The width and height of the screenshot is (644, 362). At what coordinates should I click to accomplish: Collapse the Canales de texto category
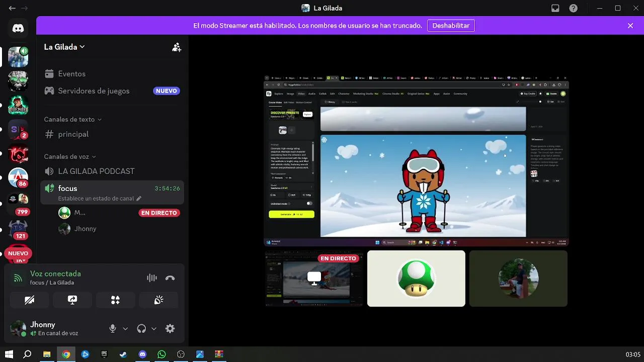[73, 119]
